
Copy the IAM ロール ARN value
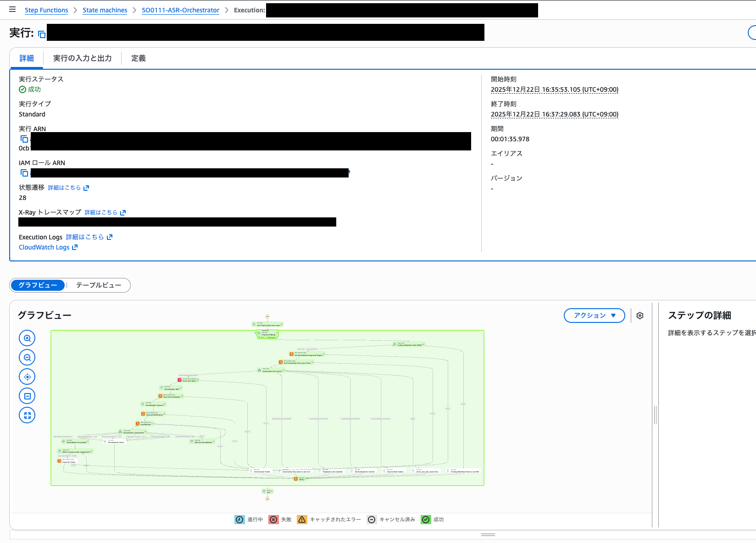24,173
